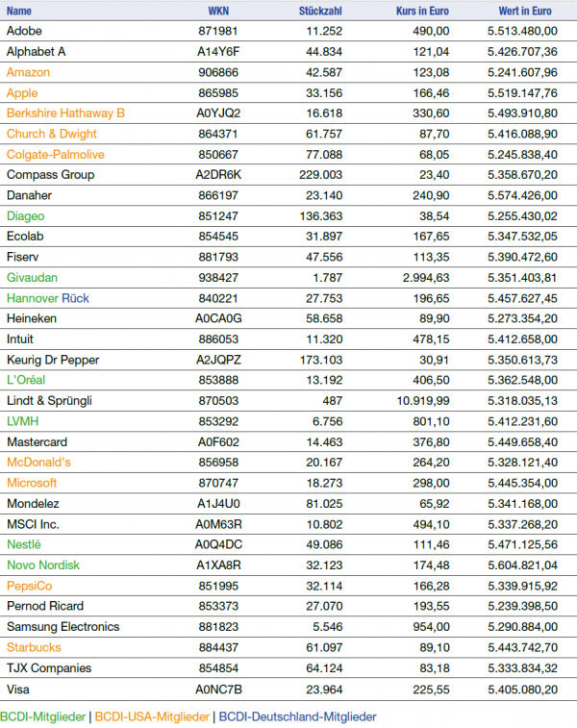Select Berkshire Hathaway B entry
577x728 pixels.
(x=65, y=113)
